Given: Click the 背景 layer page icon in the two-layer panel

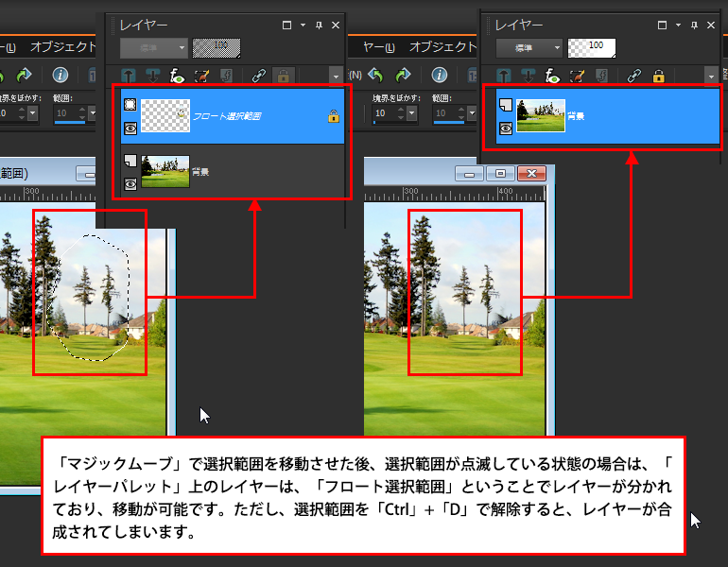Looking at the screenshot, I should [x=130, y=161].
